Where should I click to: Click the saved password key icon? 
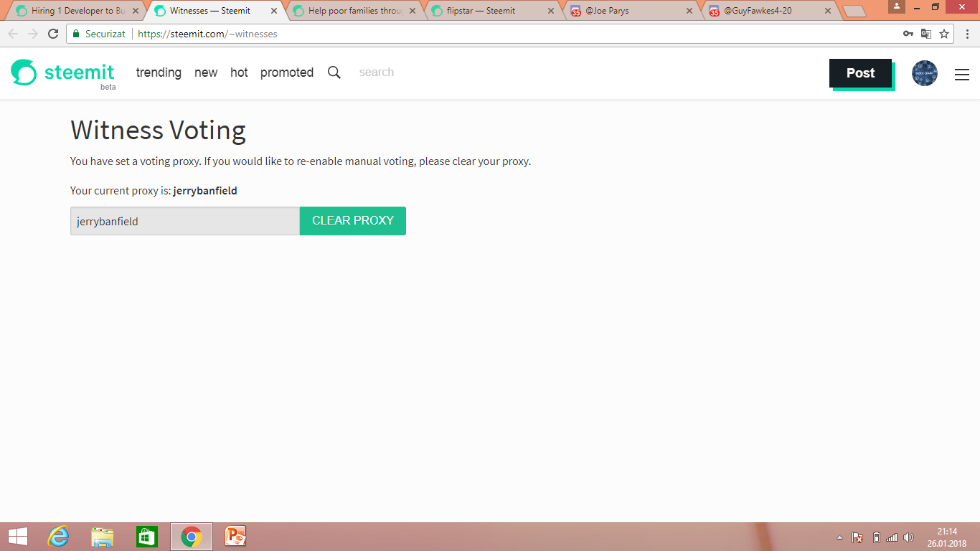(x=908, y=34)
